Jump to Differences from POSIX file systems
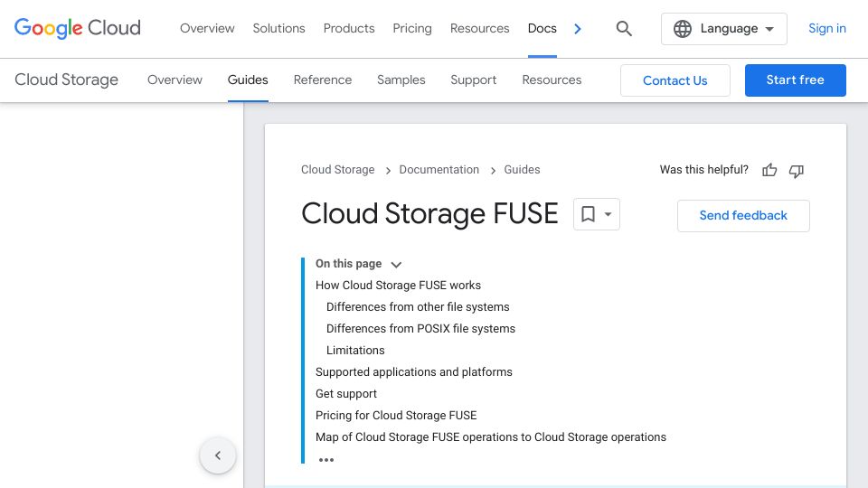 (420, 329)
